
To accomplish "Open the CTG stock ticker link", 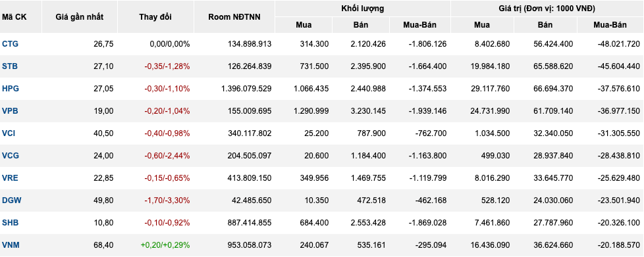I will [11, 44].
